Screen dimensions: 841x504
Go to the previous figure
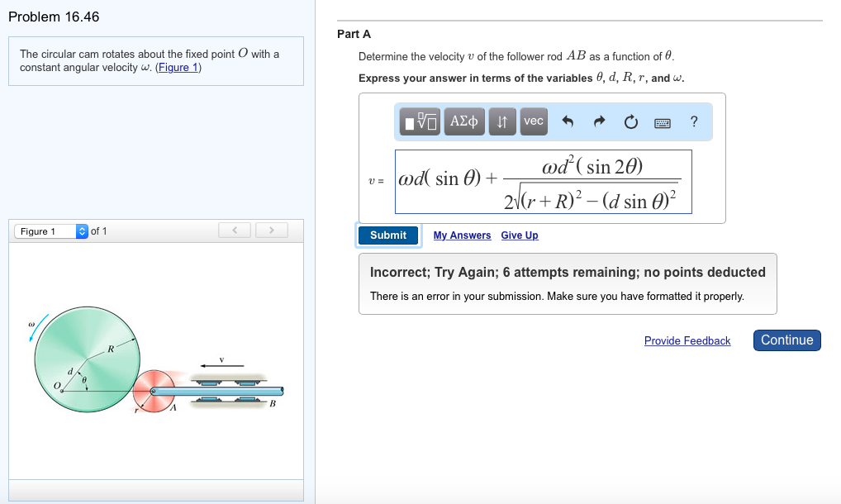click(x=234, y=231)
